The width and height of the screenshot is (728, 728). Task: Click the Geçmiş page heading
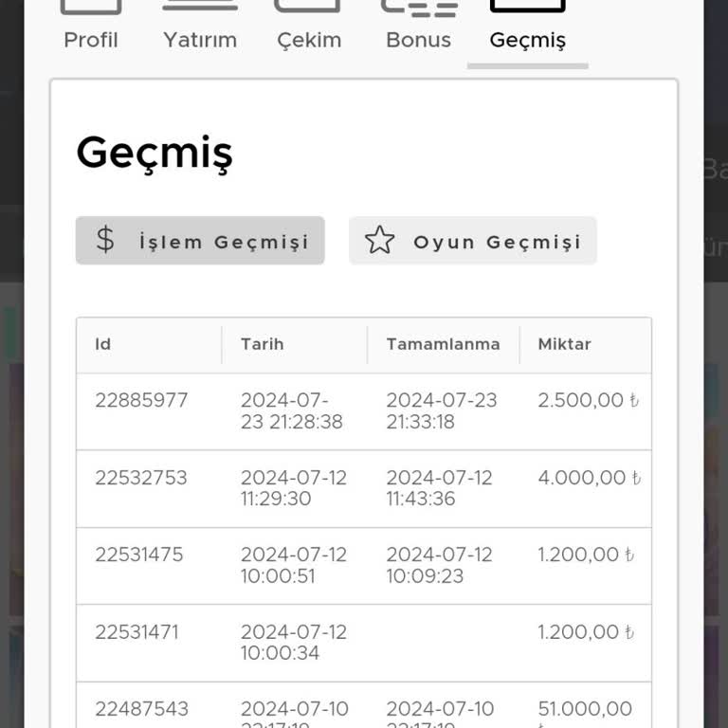tap(155, 154)
